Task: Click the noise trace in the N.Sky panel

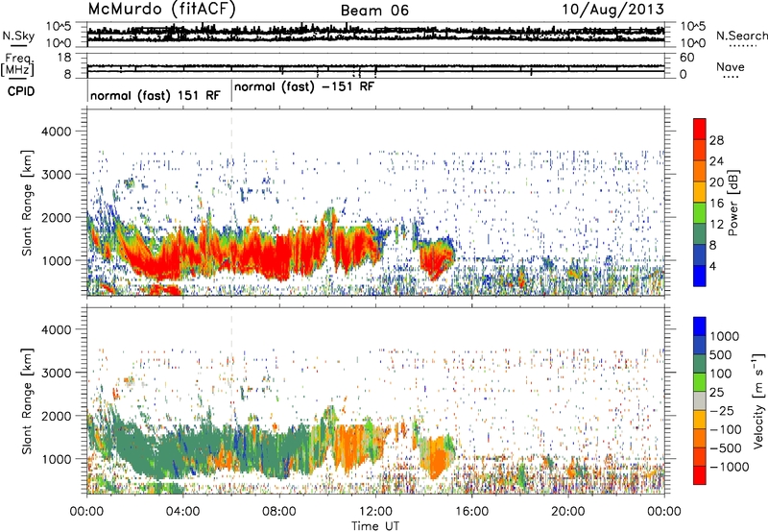Action: tap(375, 32)
